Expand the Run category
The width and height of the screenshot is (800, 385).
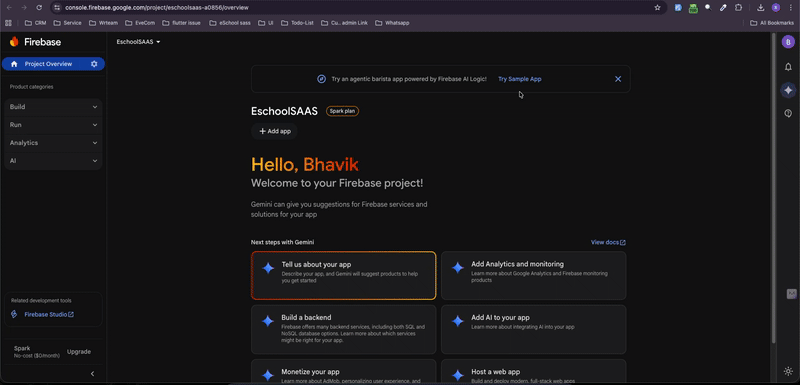[x=53, y=125]
